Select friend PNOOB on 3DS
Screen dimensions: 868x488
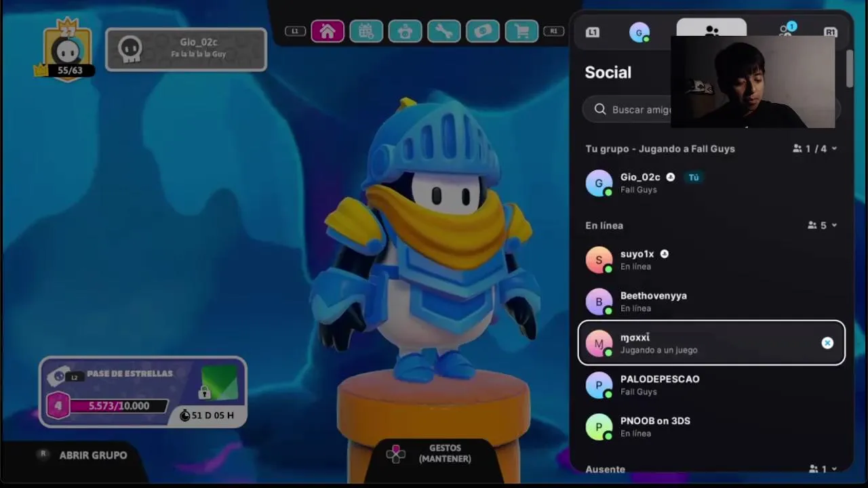coord(711,427)
